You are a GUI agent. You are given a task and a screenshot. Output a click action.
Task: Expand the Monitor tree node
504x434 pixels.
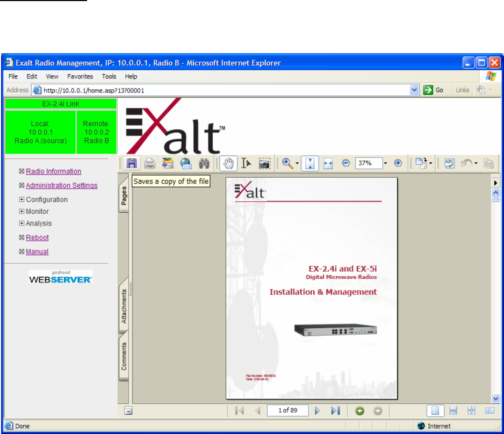point(21,212)
